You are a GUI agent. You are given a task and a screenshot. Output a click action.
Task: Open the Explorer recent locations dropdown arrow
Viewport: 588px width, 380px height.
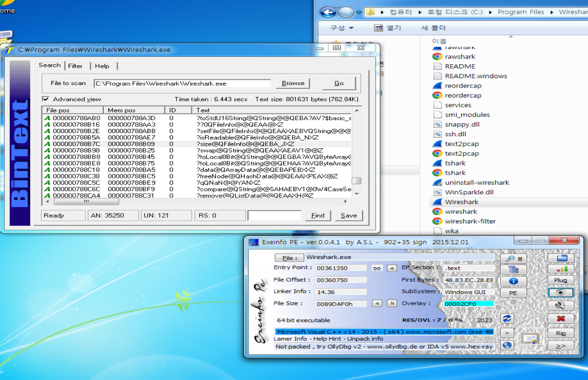(x=359, y=13)
